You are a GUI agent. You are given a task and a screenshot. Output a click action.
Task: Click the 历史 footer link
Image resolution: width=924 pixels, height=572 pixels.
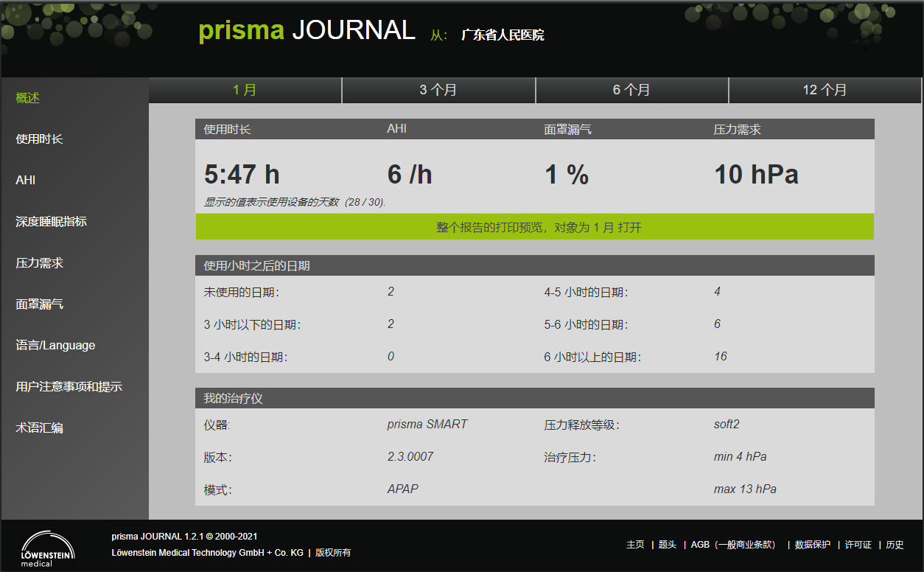[895, 545]
